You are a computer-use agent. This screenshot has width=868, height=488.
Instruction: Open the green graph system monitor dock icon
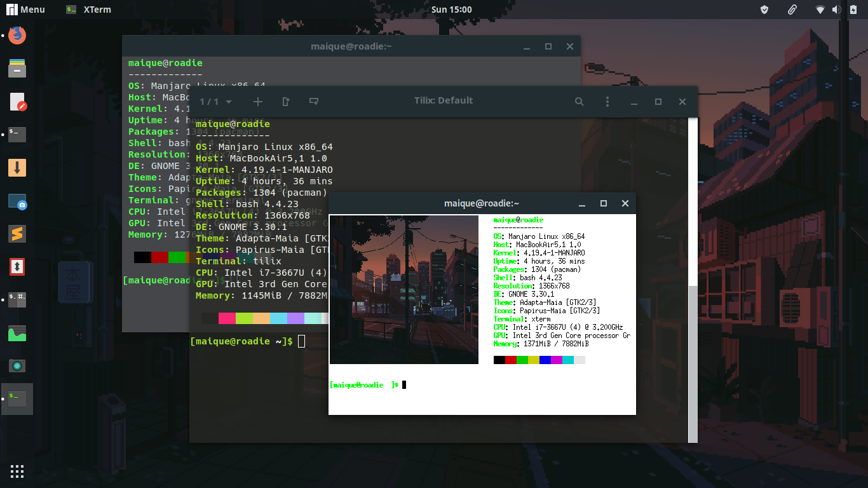17,333
